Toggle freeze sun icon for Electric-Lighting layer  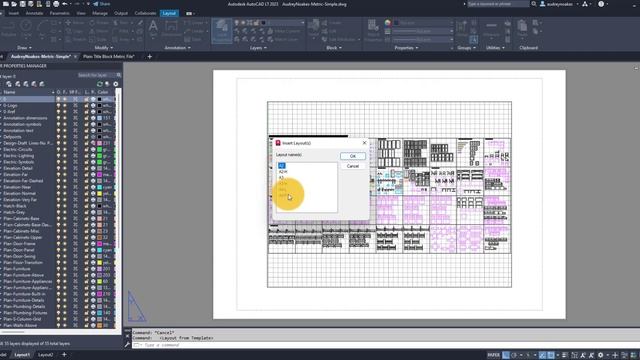65,156
